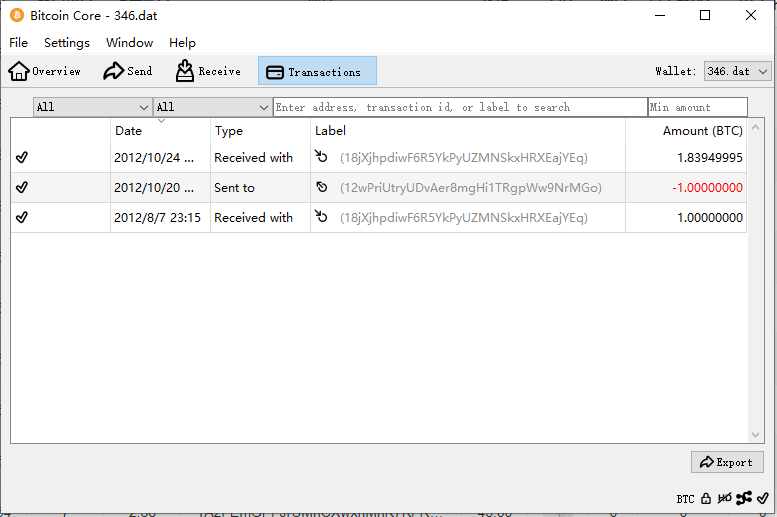Open the Settings menu
This screenshot has width=777, height=517.
tap(67, 43)
